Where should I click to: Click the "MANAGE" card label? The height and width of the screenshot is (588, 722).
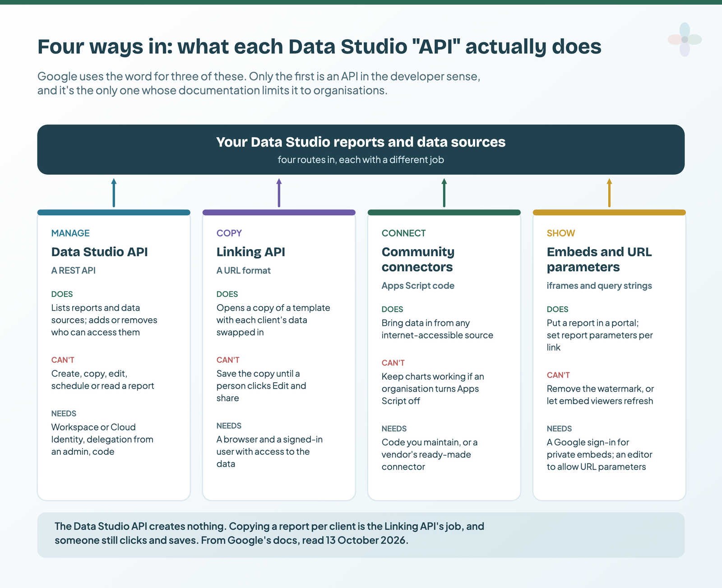[x=70, y=233]
